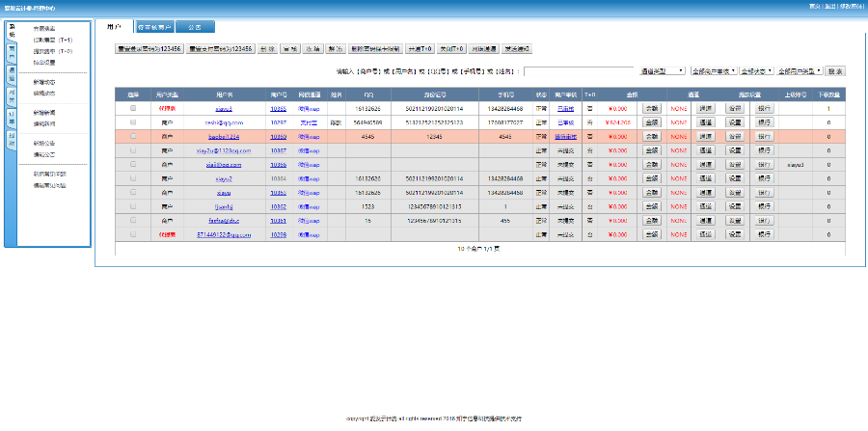This screenshot has width=868, height=431.
Task: Tick the checkbox in account 10361 row
Action: click(x=133, y=220)
